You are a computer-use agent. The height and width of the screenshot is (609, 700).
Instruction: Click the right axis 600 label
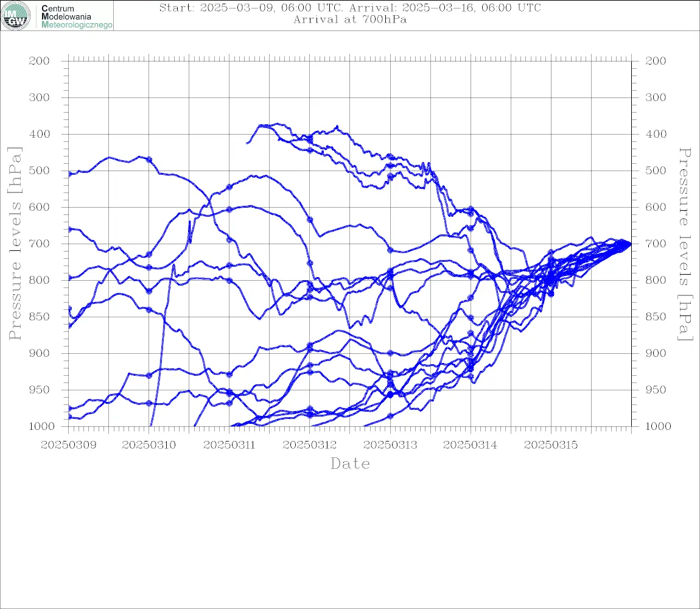coord(656,207)
